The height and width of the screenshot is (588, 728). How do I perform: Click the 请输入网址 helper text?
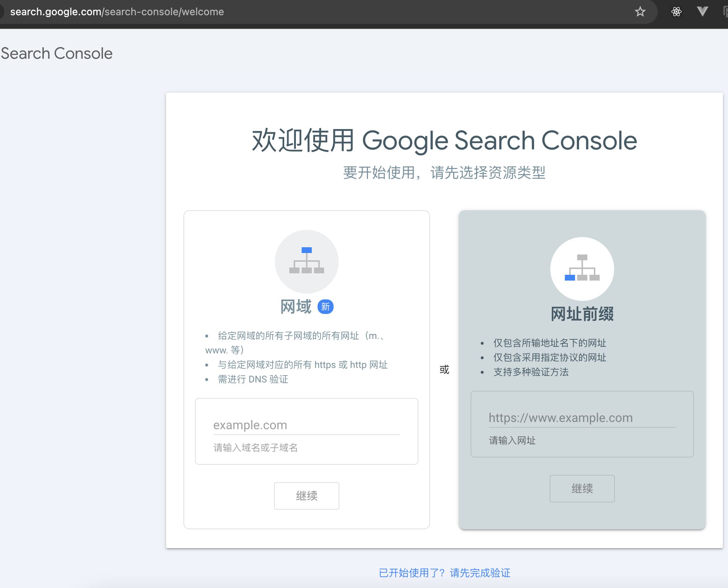point(512,440)
